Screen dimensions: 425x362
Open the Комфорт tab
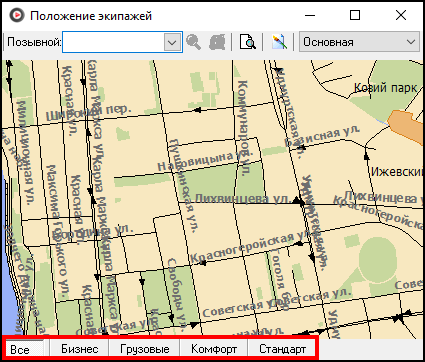coord(214,349)
